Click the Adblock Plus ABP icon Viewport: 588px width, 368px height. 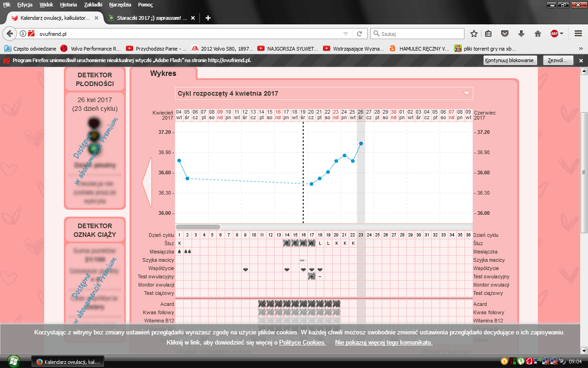[554, 34]
